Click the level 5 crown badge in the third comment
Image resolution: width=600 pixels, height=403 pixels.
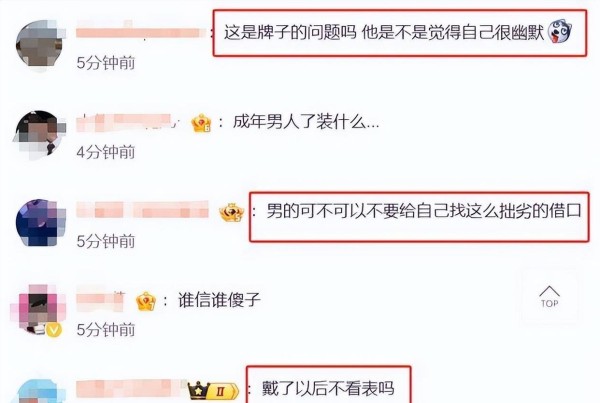(232, 212)
